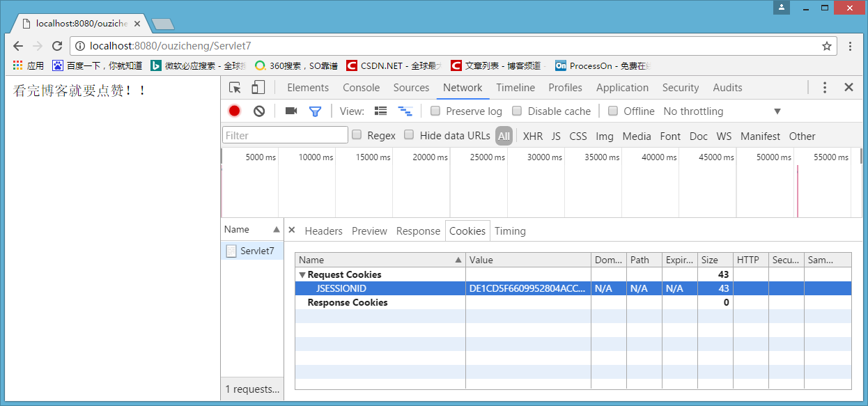Screen dimensions: 868x406
Task: Open the ProcessOn bookmark
Action: [x=603, y=65]
